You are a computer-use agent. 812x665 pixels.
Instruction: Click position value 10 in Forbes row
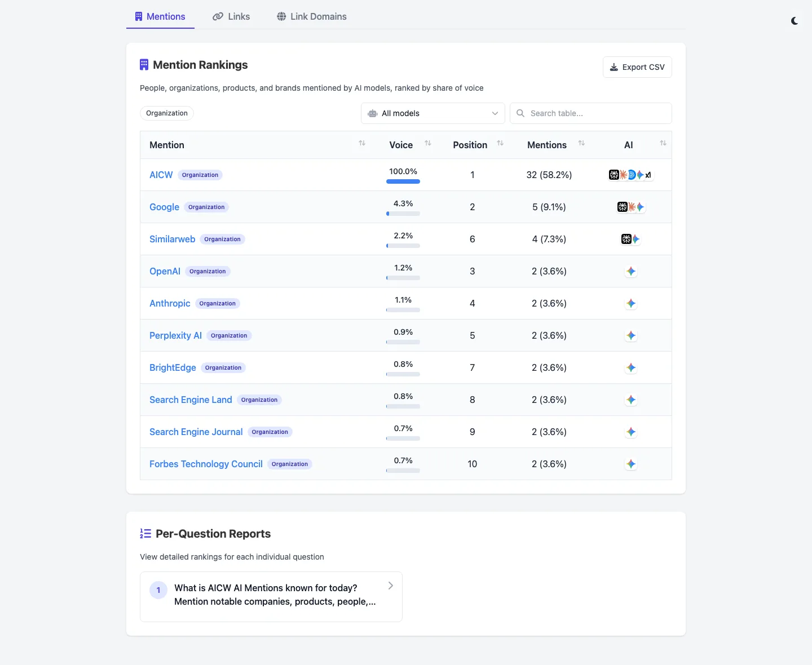(x=473, y=464)
